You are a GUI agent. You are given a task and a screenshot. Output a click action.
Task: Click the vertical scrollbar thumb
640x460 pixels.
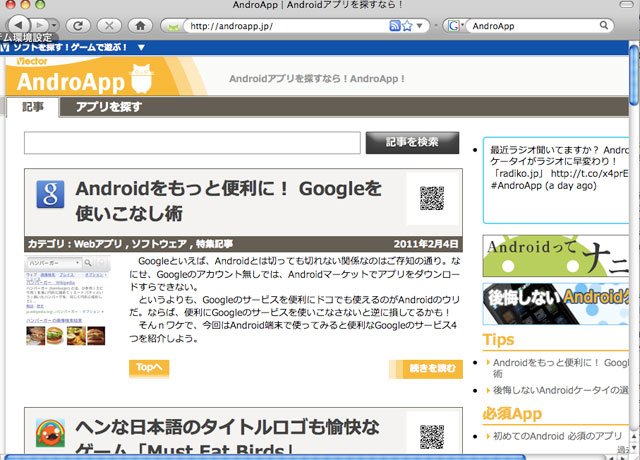point(634,75)
